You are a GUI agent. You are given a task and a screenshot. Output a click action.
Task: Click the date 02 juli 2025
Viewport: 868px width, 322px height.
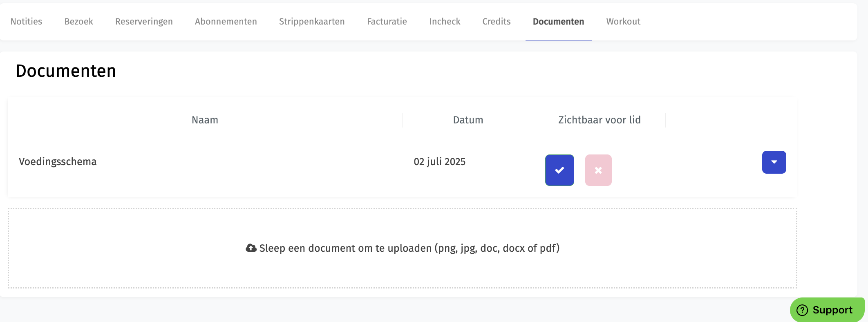[439, 162]
